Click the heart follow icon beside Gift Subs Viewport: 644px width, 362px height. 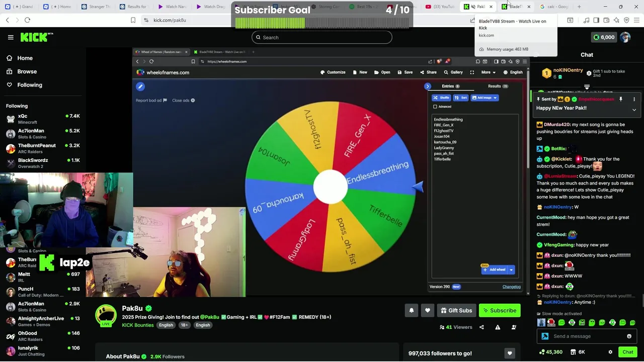428,310
